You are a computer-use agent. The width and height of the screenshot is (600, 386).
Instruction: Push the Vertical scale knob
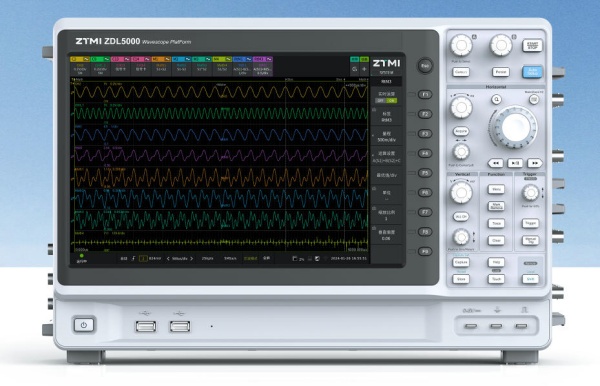click(x=461, y=192)
